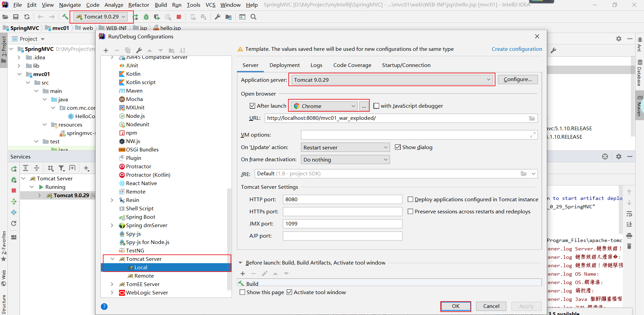Open Project tool window settings gear
The width and height of the screenshot is (644, 315).
coord(619,39)
